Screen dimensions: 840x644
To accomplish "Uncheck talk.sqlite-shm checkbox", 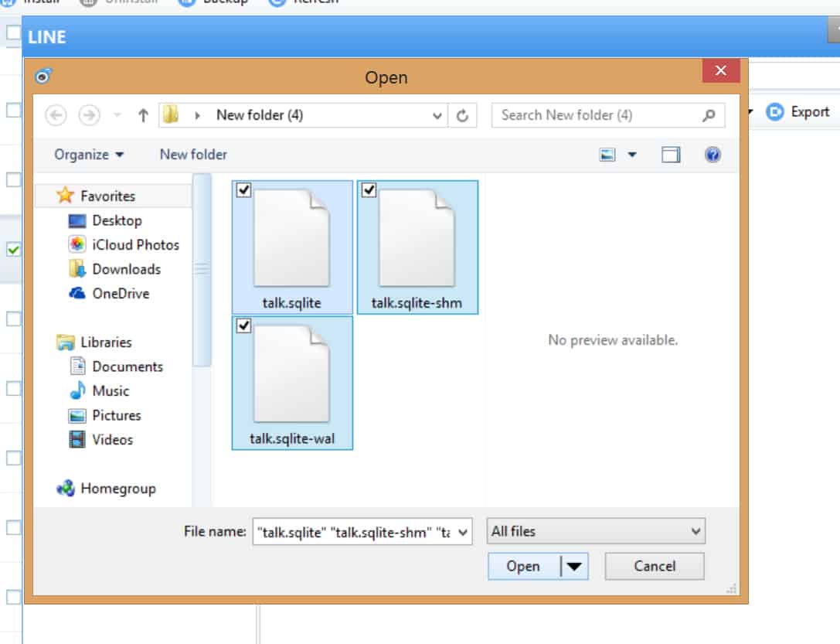I will coord(369,189).
